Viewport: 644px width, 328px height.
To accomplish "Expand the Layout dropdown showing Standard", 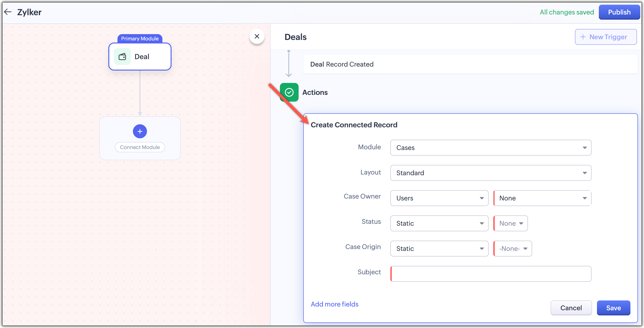I will pyautogui.click(x=490, y=173).
